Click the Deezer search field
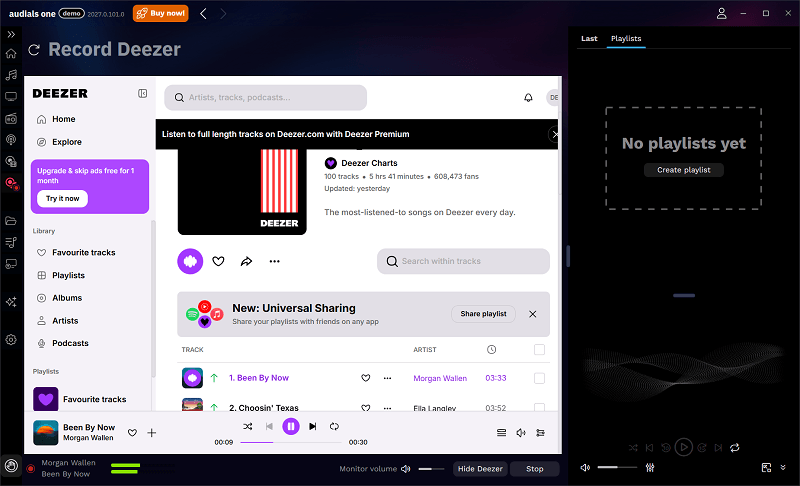Viewport: 800px width, 486px height. coord(265,97)
